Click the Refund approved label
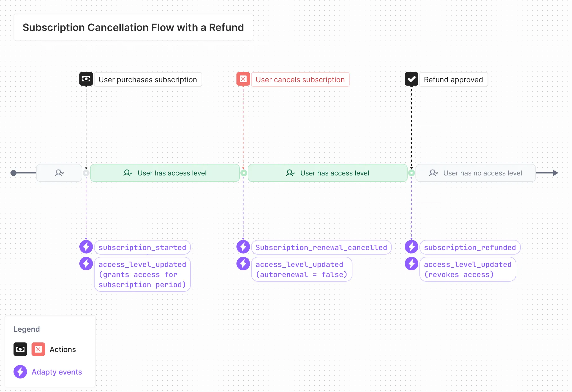Viewport: 572px width, 392px height. [x=453, y=80]
